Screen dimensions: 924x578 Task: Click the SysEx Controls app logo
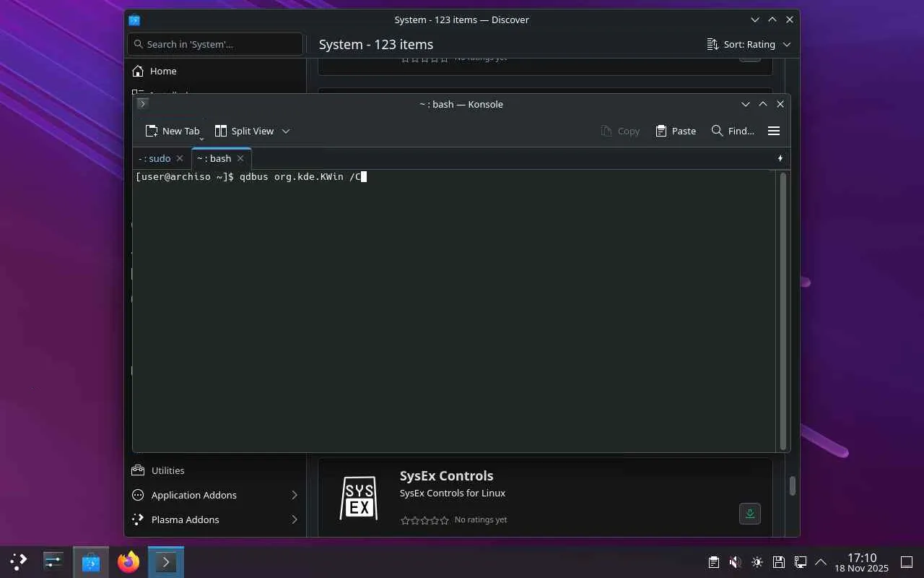(x=359, y=498)
